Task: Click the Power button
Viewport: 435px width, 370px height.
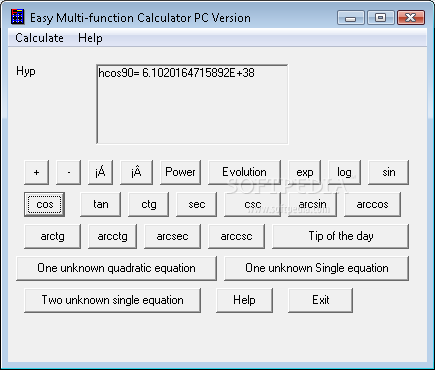Action: [x=180, y=172]
